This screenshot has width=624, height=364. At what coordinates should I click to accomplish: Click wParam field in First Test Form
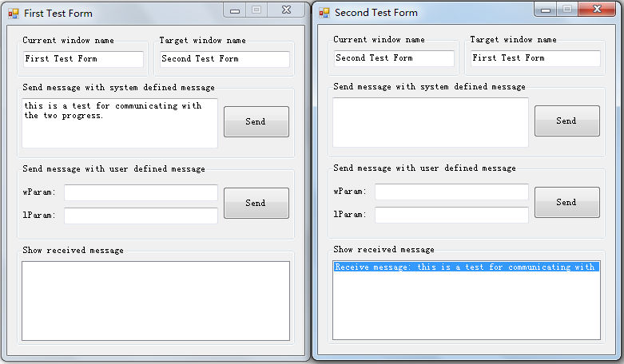pyautogui.click(x=141, y=192)
